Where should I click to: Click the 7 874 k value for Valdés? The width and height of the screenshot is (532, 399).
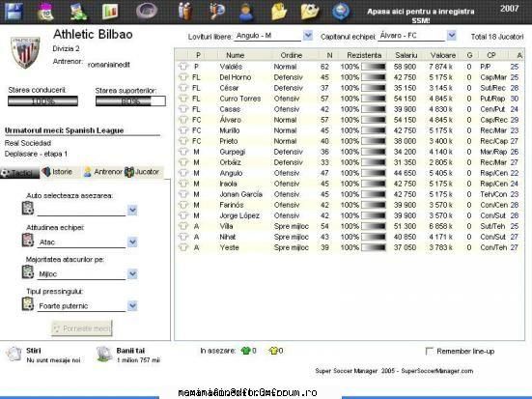[440, 67]
